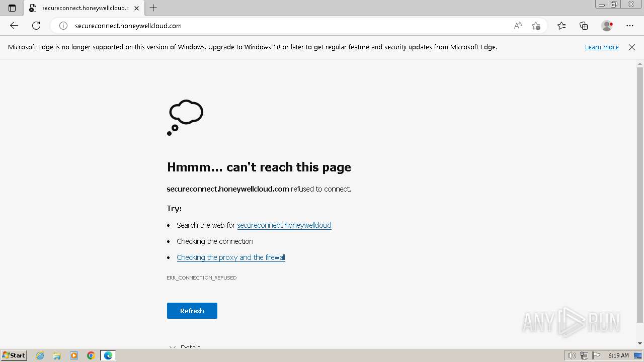Screen dimensions: 644x362
Task: Open the tab actions menu icon
Action: (12, 8)
